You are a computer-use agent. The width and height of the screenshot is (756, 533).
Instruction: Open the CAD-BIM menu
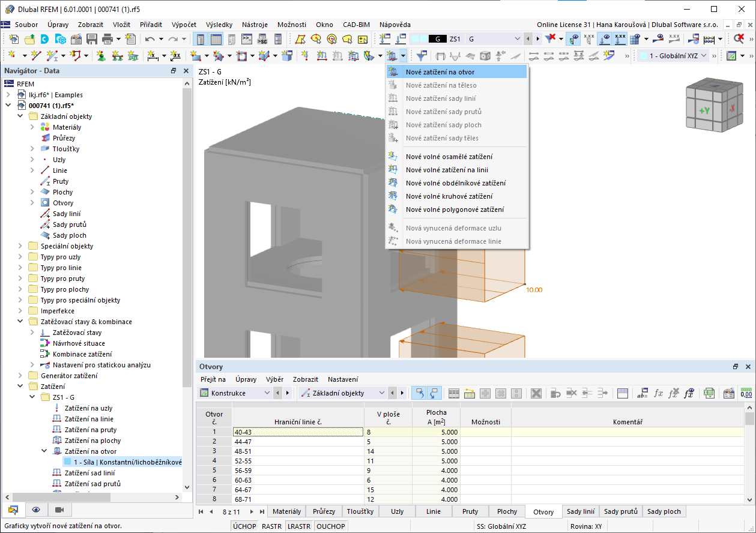point(356,25)
